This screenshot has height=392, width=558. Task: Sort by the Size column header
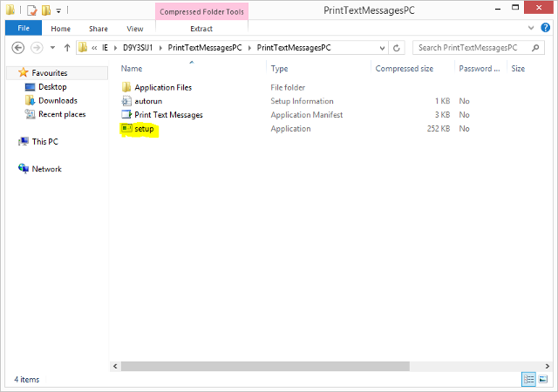(518, 68)
